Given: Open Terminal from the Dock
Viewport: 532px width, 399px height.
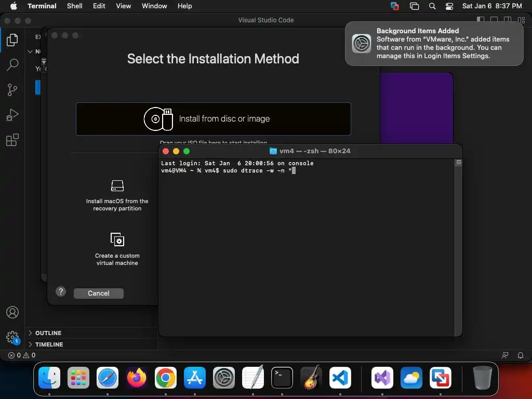Looking at the screenshot, I should click(282, 377).
